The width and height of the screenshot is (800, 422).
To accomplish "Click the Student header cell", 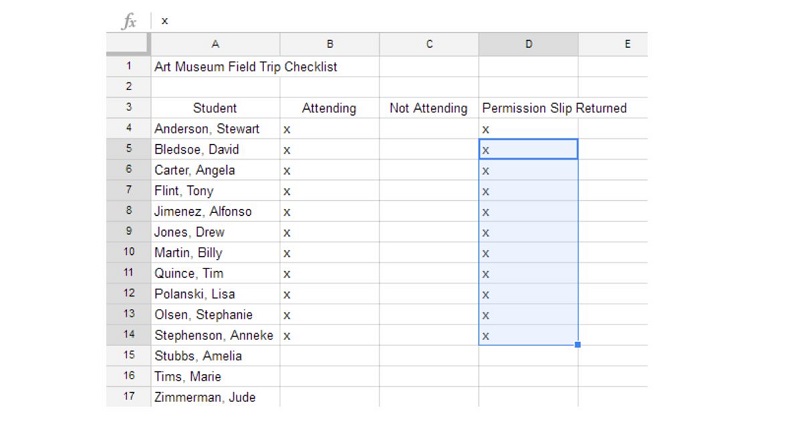I will tap(215, 108).
